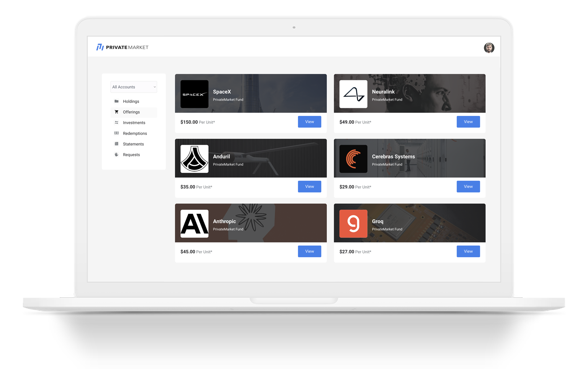Image resolution: width=588 pixels, height=369 pixels.
Task: View the Anthropic fund offering
Action: (310, 251)
